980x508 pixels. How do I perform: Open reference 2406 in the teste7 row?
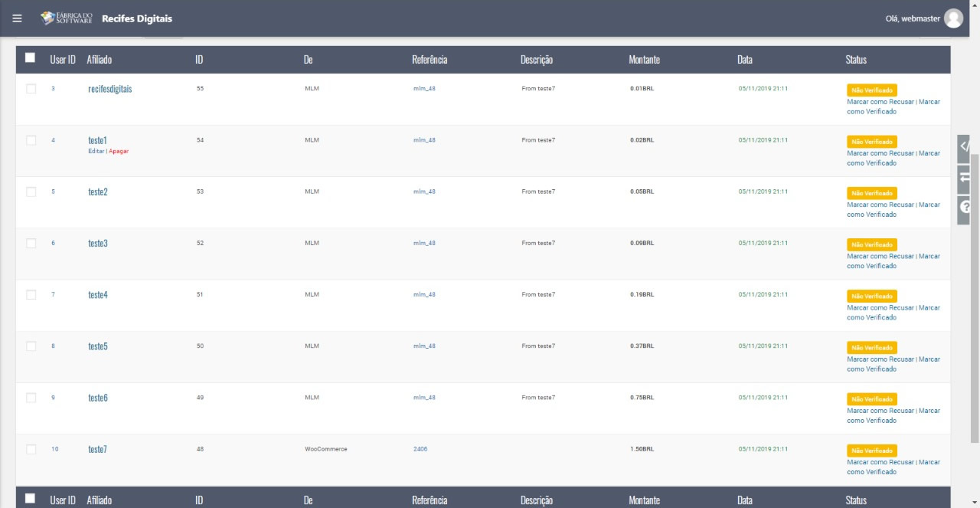pos(420,449)
